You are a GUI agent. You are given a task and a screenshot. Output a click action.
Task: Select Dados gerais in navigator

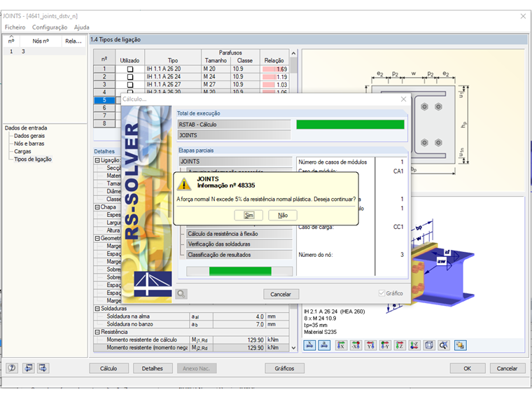(29, 136)
